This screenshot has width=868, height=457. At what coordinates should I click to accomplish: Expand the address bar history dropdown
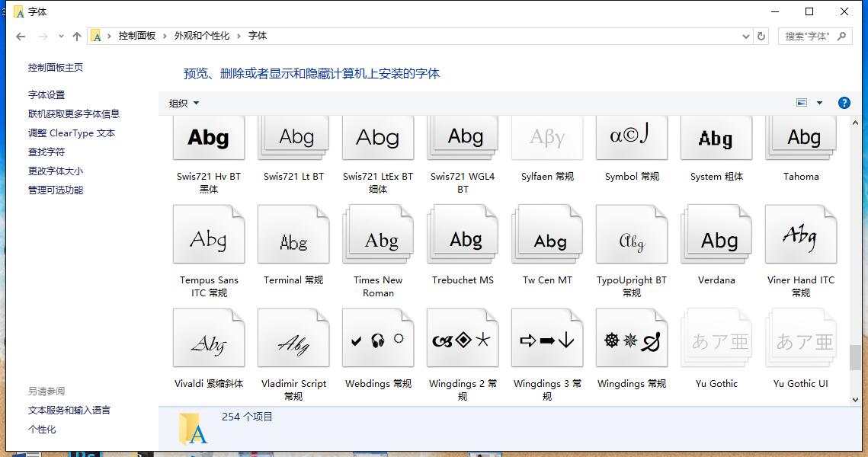pos(745,37)
